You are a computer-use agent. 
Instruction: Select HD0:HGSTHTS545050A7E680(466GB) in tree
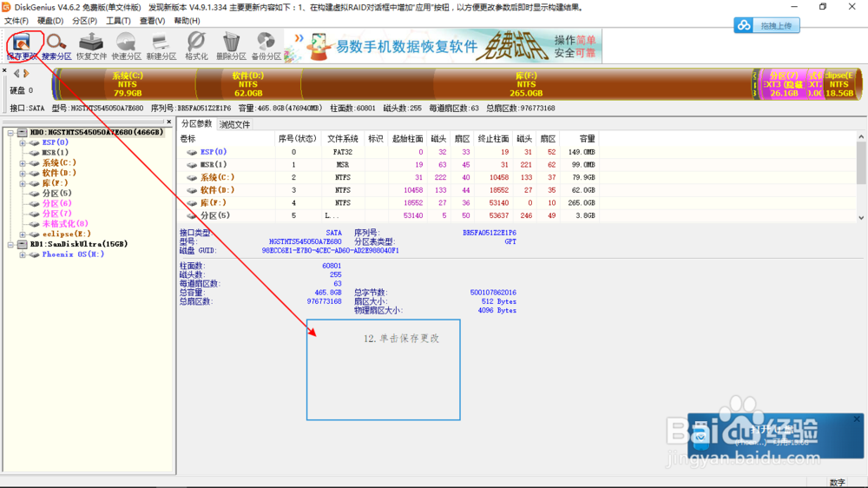click(96, 132)
